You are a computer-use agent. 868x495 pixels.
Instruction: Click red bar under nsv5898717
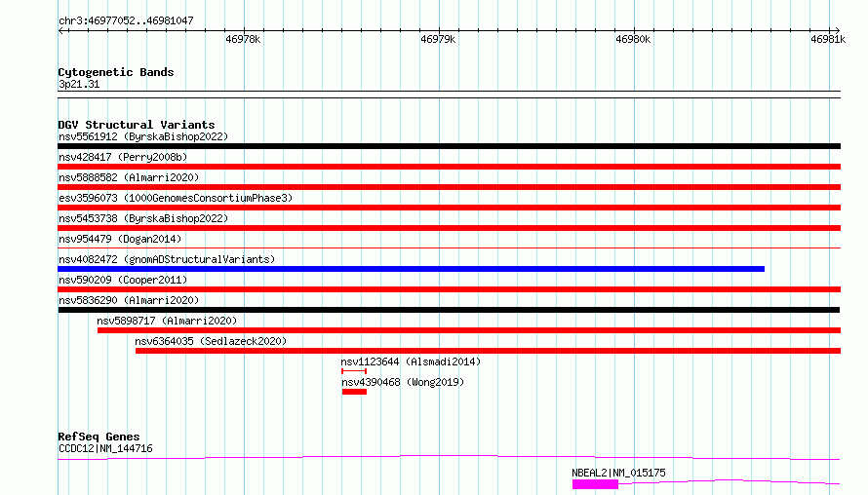pos(469,330)
